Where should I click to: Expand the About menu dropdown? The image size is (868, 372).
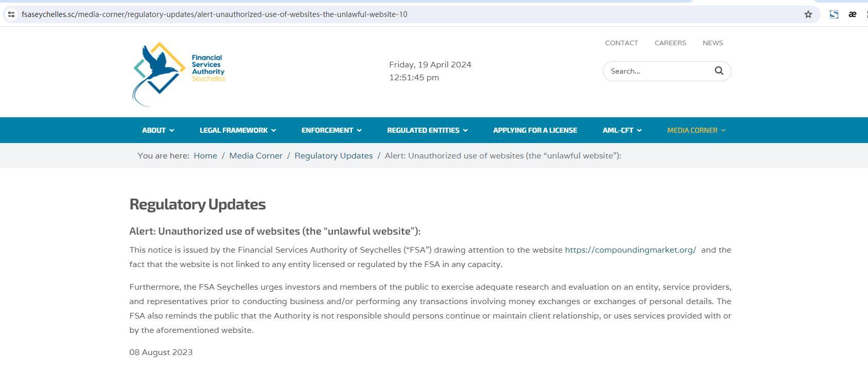[158, 130]
